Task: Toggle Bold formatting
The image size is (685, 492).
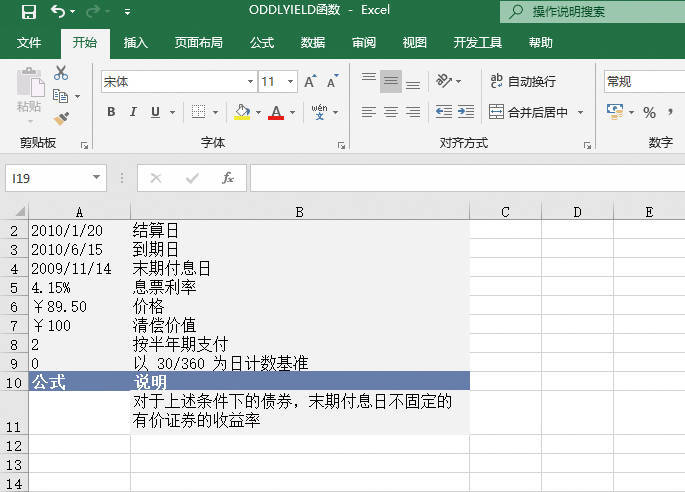Action: click(x=111, y=112)
